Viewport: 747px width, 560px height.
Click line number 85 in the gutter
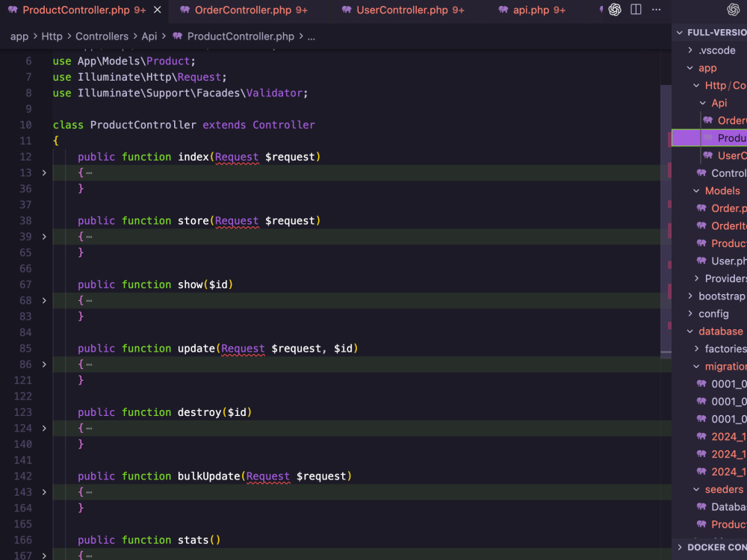pyautogui.click(x=25, y=349)
